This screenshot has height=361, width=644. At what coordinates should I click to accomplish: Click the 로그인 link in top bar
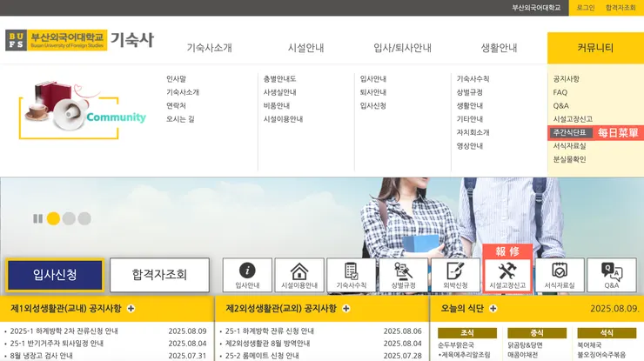[586, 8]
